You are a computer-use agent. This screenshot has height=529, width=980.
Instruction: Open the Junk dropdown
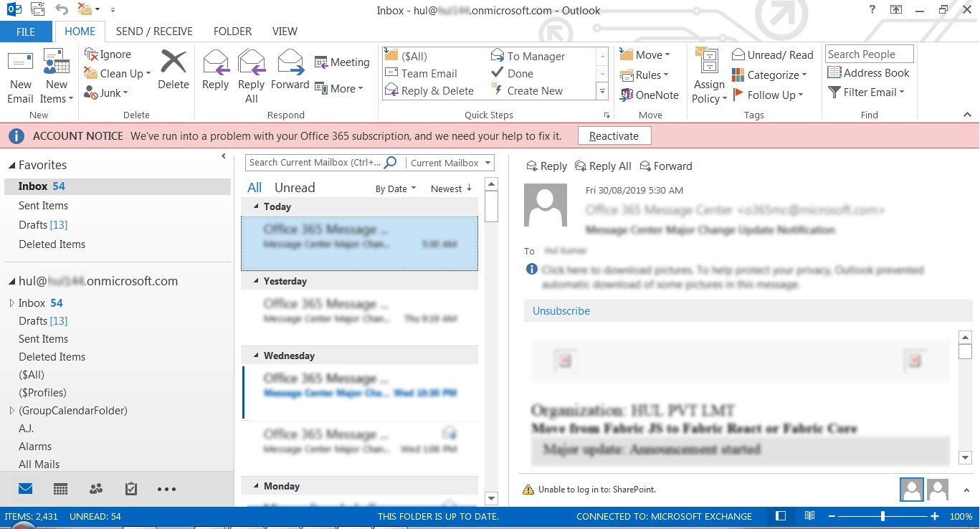(x=106, y=92)
